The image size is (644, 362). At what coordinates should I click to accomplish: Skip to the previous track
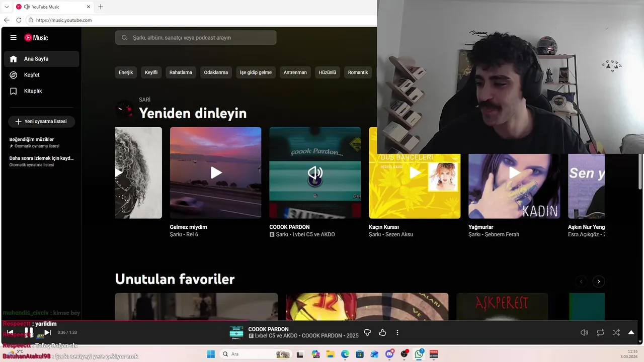pyautogui.click(x=11, y=332)
